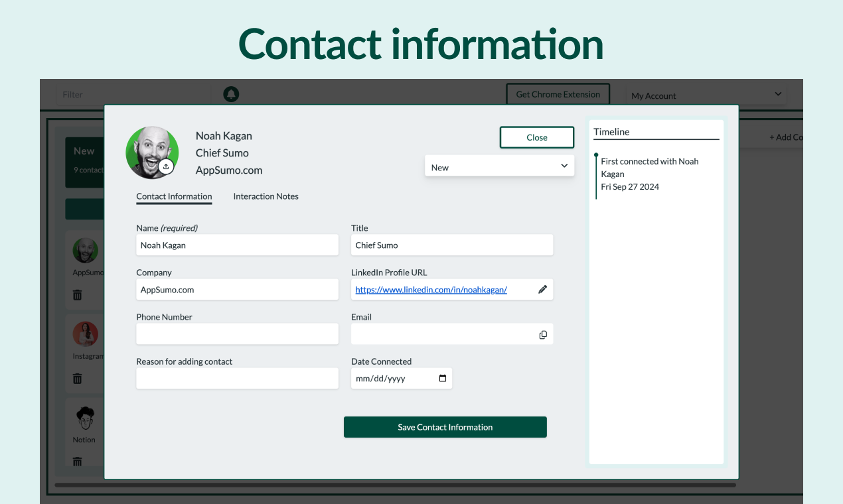Screen dimensions: 843x504
Task: Focus the Name input field
Action: 238,245
